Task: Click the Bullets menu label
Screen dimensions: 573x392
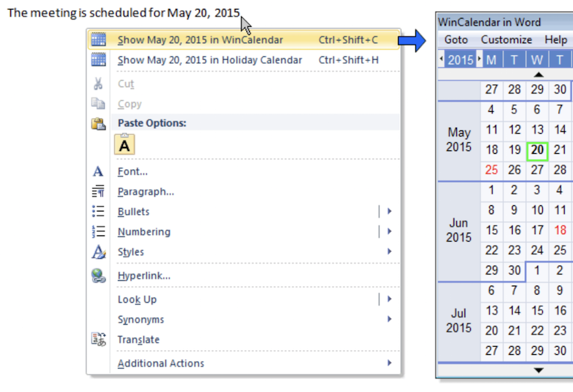Action: pyautogui.click(x=133, y=211)
